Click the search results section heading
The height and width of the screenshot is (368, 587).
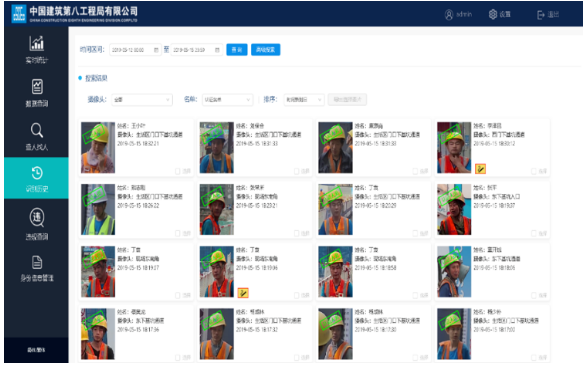tap(96, 78)
